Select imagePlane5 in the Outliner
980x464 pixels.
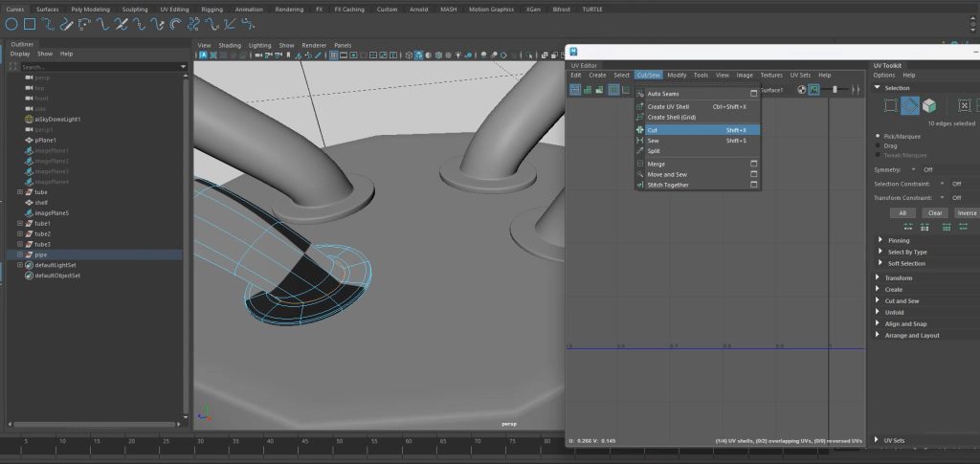pyautogui.click(x=52, y=213)
